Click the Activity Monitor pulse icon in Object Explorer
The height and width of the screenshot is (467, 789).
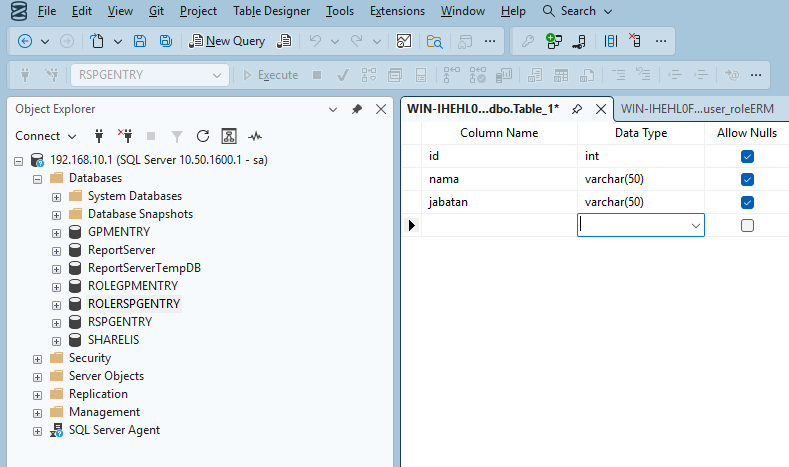pyautogui.click(x=255, y=136)
